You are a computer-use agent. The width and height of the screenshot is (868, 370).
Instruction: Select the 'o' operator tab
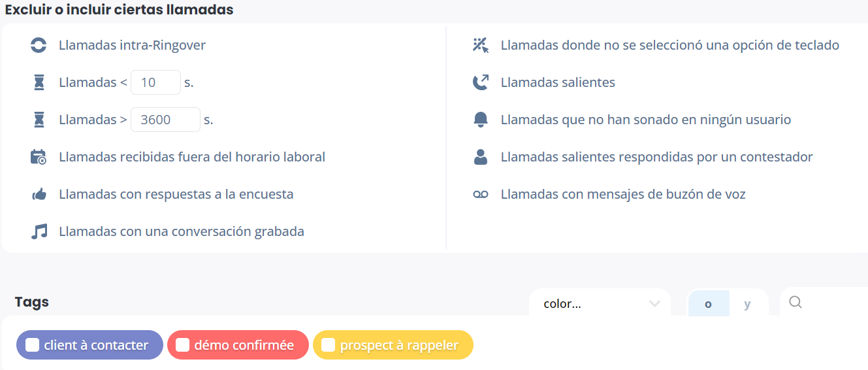click(708, 304)
